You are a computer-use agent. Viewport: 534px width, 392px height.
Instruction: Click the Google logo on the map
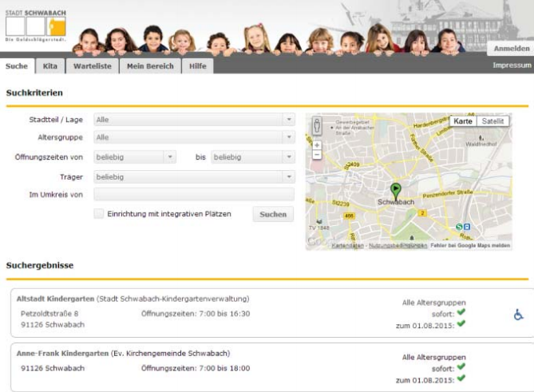[x=317, y=243]
